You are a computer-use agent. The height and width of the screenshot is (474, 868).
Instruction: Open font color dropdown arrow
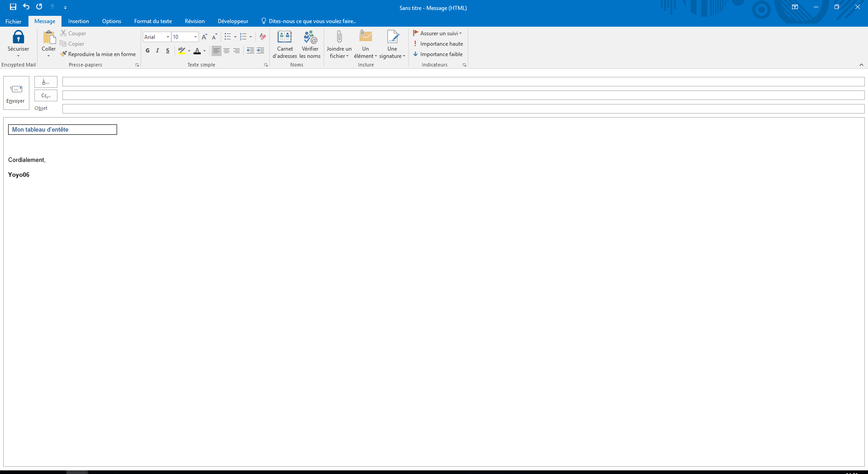point(204,51)
